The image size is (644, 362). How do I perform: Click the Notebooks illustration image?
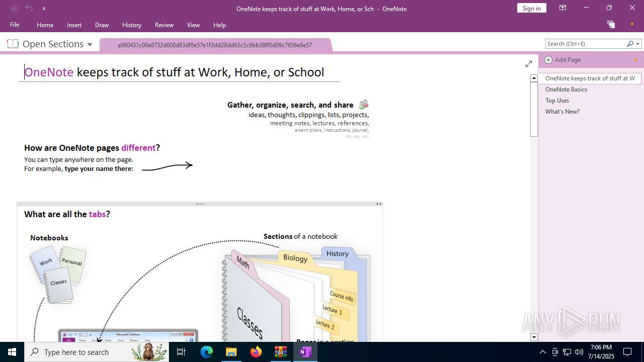[x=58, y=274]
